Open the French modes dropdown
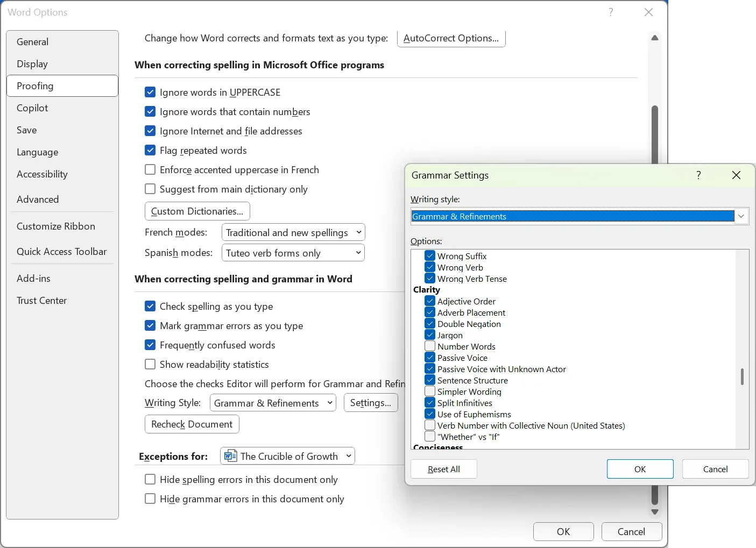 (293, 232)
